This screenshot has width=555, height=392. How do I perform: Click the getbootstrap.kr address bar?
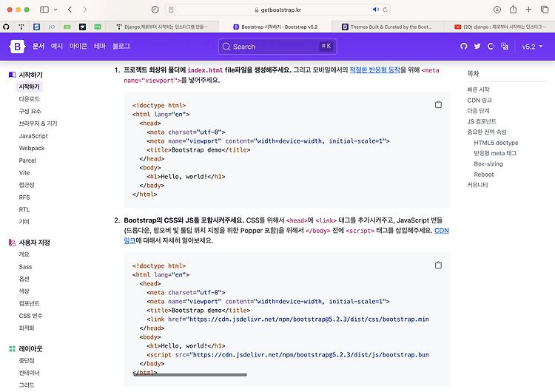click(277, 10)
